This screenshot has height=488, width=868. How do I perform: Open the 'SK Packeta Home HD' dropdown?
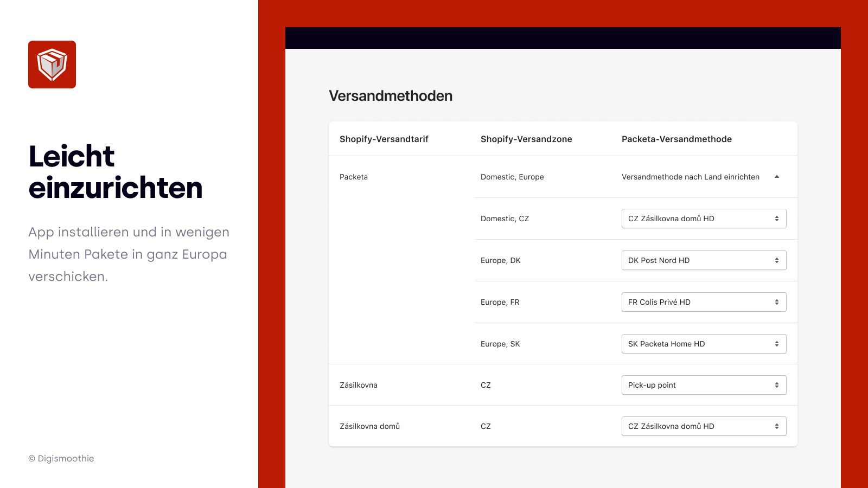pos(704,344)
